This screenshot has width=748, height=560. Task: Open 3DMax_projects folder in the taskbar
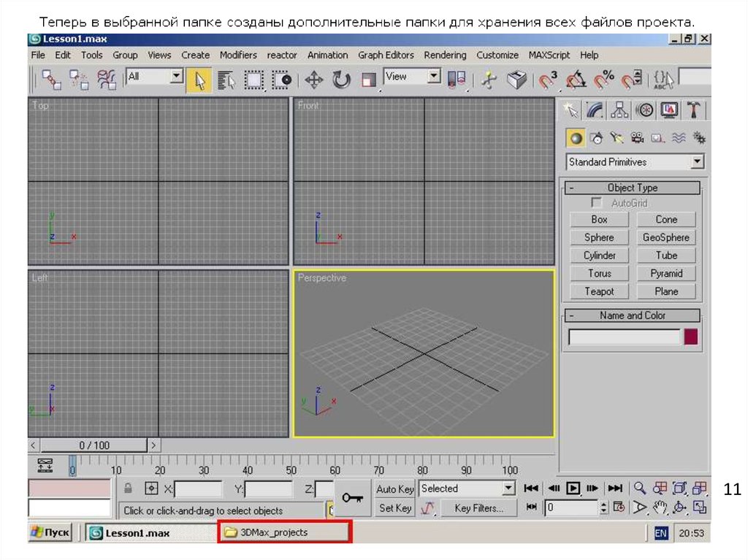click(286, 532)
